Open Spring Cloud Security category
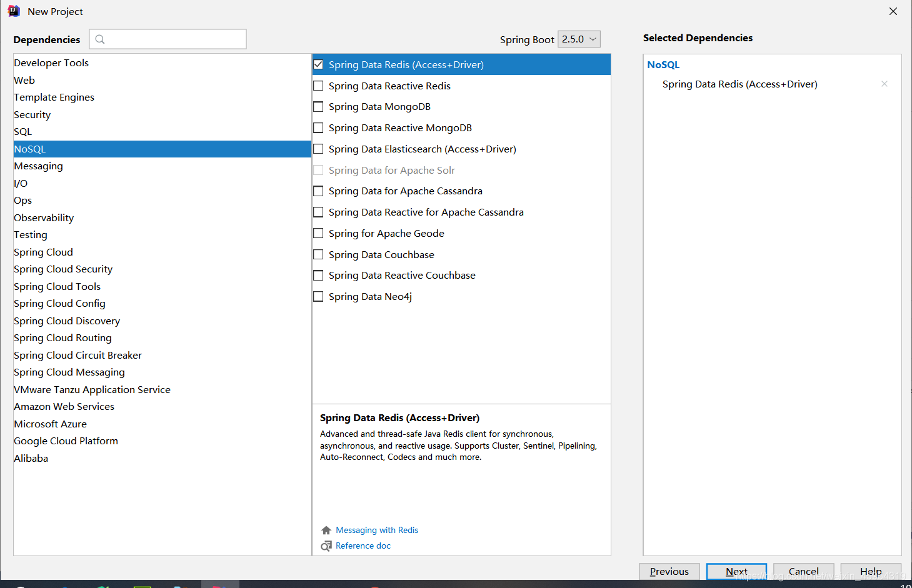The image size is (912, 588). point(163,269)
